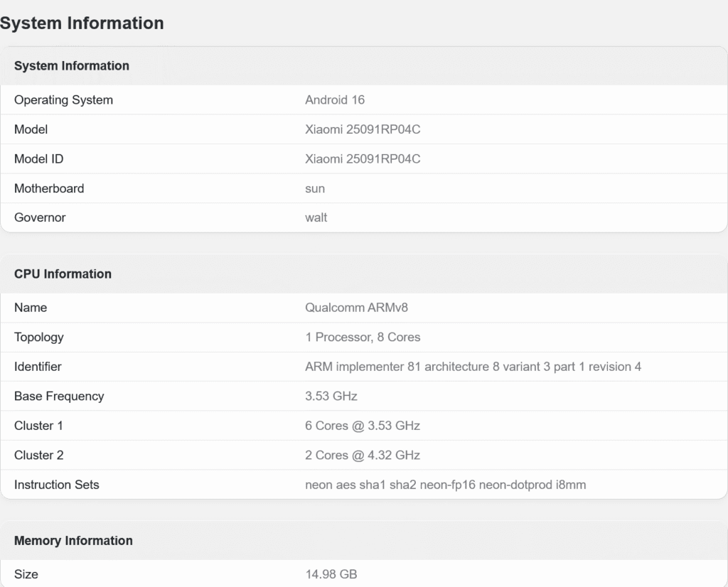Click the 'Model ID' row label
The height and width of the screenshot is (587, 728).
pyautogui.click(x=38, y=159)
